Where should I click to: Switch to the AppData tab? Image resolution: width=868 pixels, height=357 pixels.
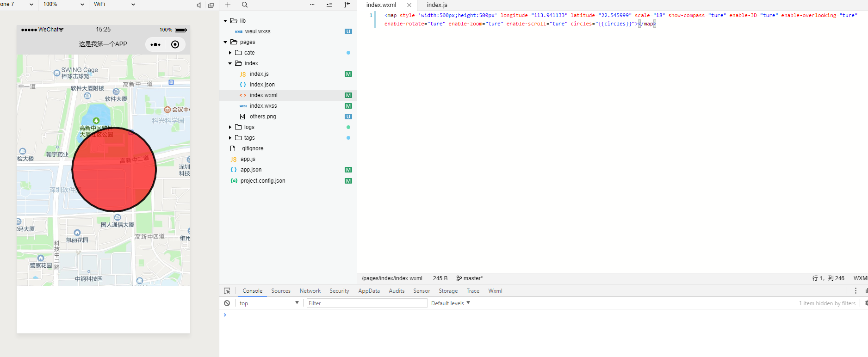(369, 291)
